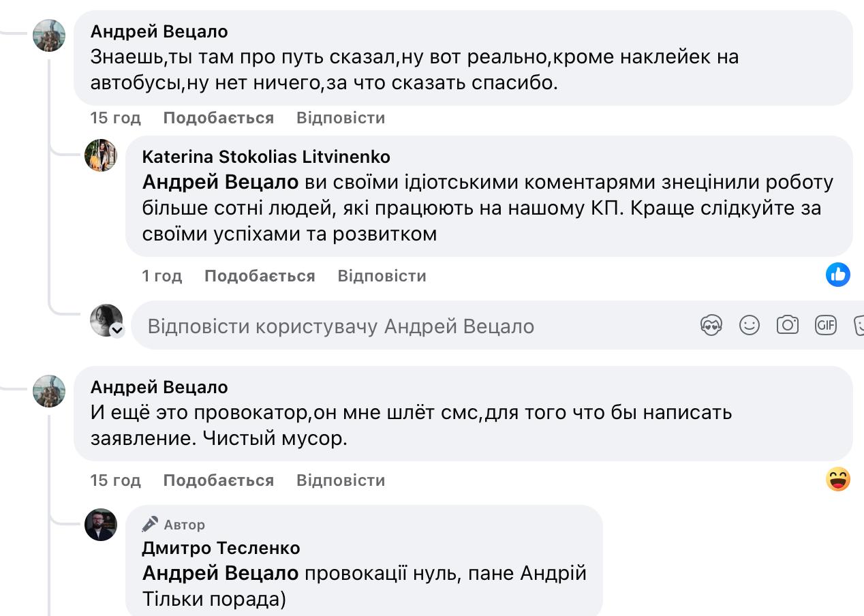
Task: Reply to the comment about bus stickers
Action: [x=341, y=118]
